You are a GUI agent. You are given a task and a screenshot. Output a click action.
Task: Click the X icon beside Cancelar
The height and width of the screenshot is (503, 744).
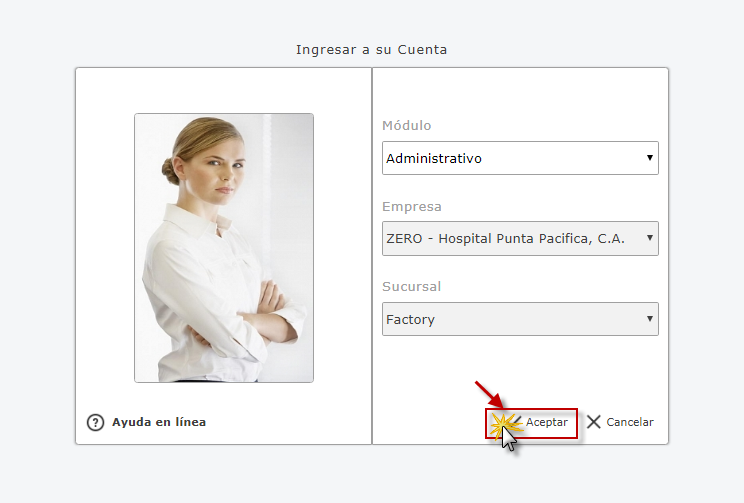click(x=594, y=422)
